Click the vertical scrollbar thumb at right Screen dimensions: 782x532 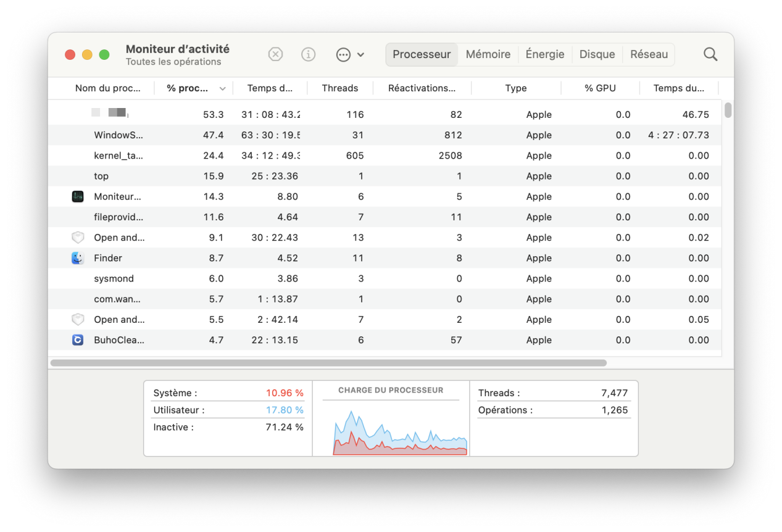click(728, 110)
